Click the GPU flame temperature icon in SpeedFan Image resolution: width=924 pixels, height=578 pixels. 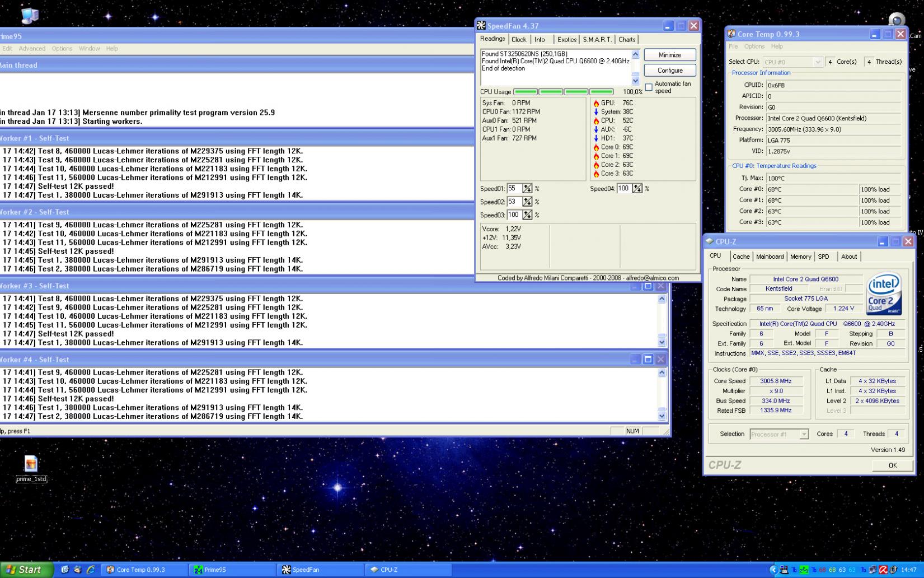596,103
